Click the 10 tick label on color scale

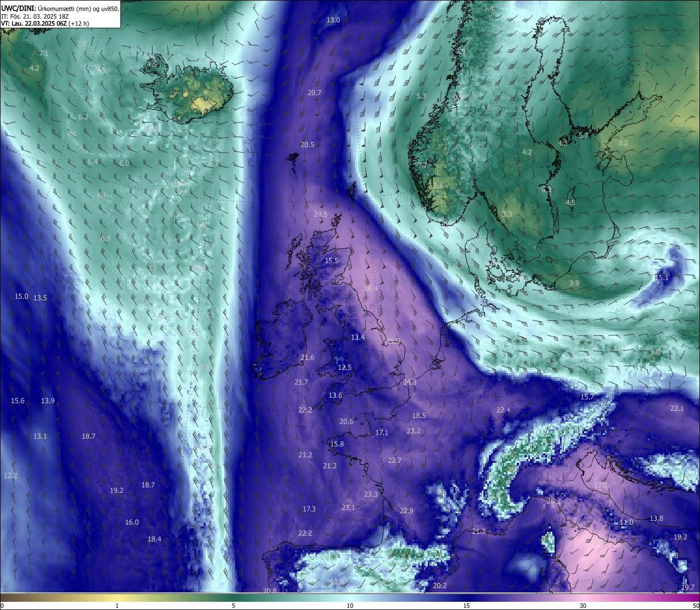(x=350, y=606)
